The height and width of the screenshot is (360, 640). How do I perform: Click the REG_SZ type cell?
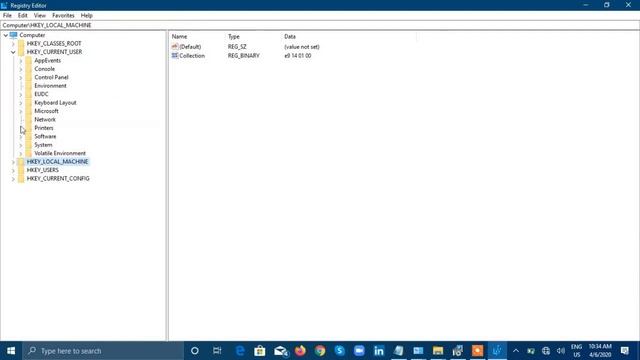pos(237,47)
